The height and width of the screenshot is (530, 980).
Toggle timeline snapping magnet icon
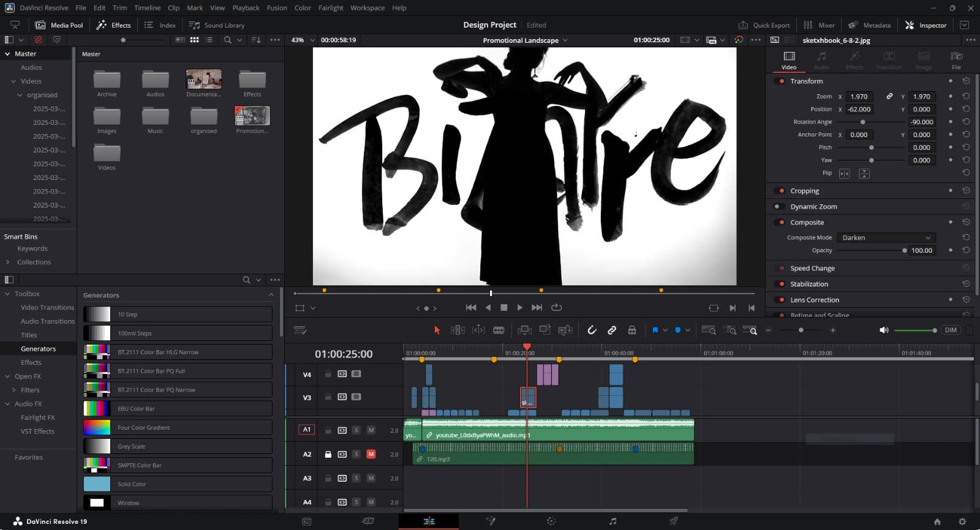point(592,330)
